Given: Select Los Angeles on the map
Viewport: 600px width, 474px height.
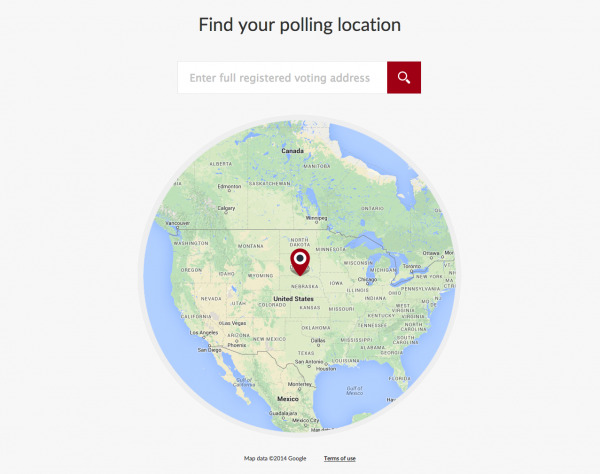Looking at the screenshot, I should pyautogui.click(x=204, y=332).
